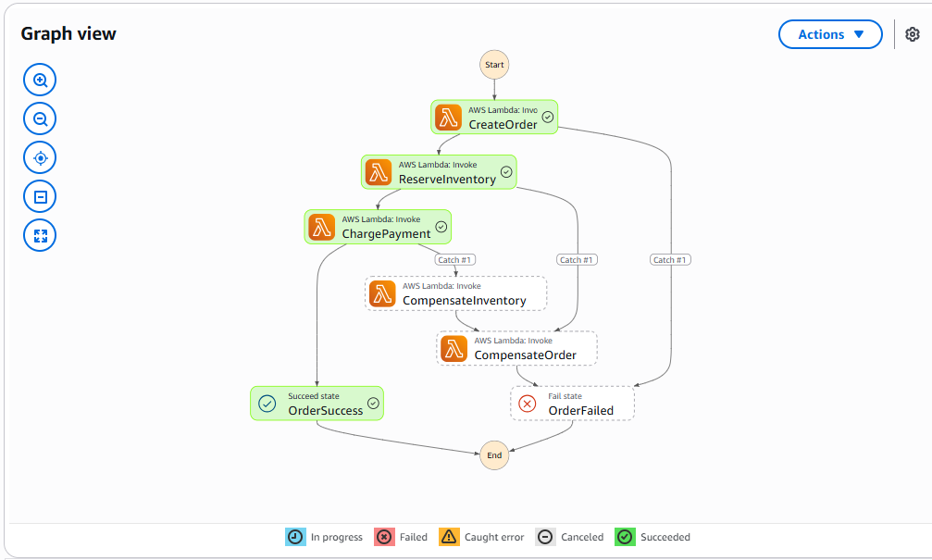Open the Actions dropdown menu

[x=830, y=34]
